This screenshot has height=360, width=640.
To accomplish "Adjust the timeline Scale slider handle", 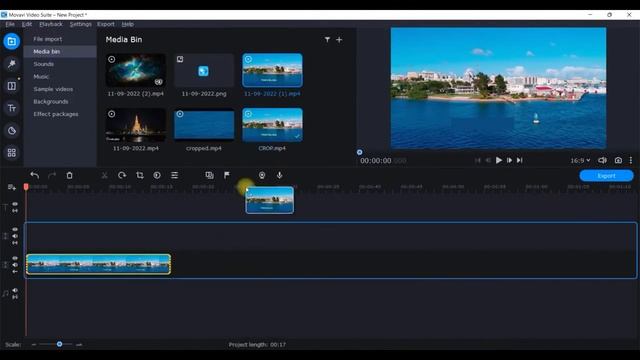I will (x=60, y=344).
